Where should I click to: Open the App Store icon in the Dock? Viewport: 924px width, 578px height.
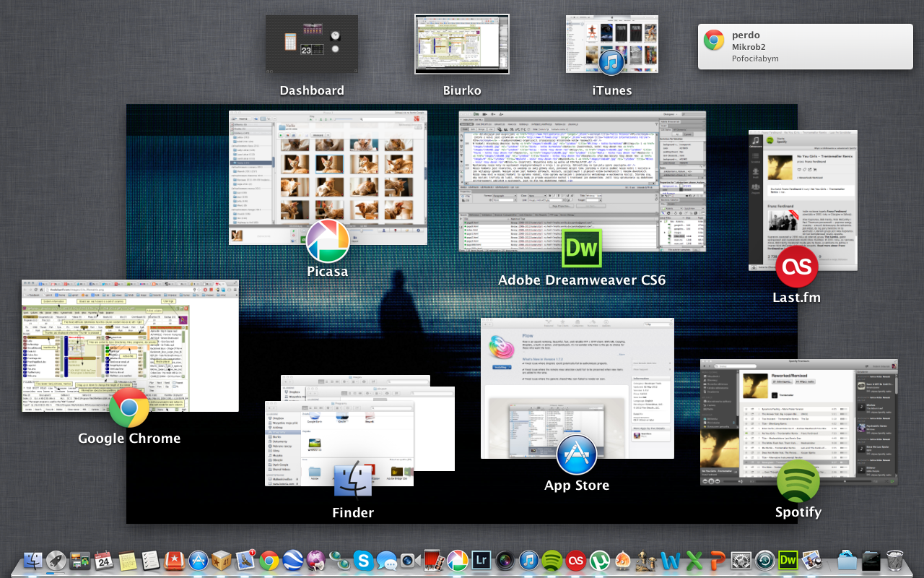tap(198, 560)
